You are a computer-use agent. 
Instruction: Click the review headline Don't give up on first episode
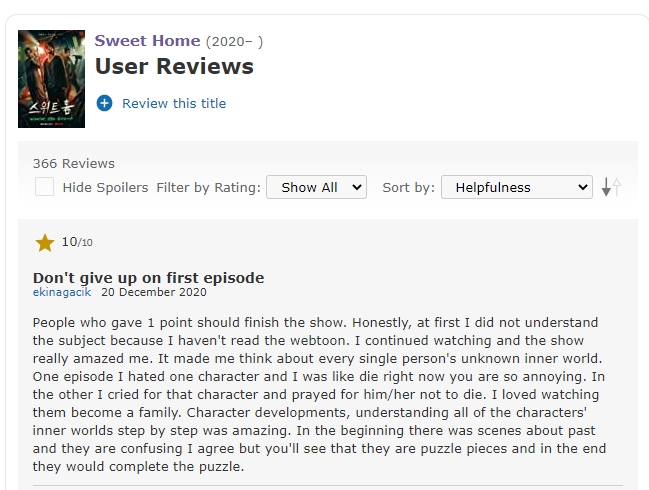(x=148, y=278)
